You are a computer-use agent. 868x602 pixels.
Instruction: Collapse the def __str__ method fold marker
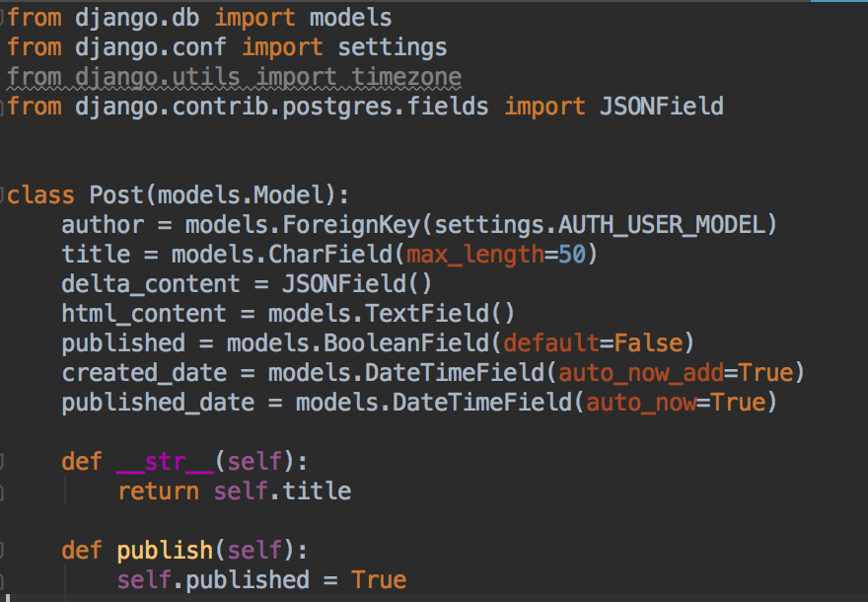[x=2, y=461]
